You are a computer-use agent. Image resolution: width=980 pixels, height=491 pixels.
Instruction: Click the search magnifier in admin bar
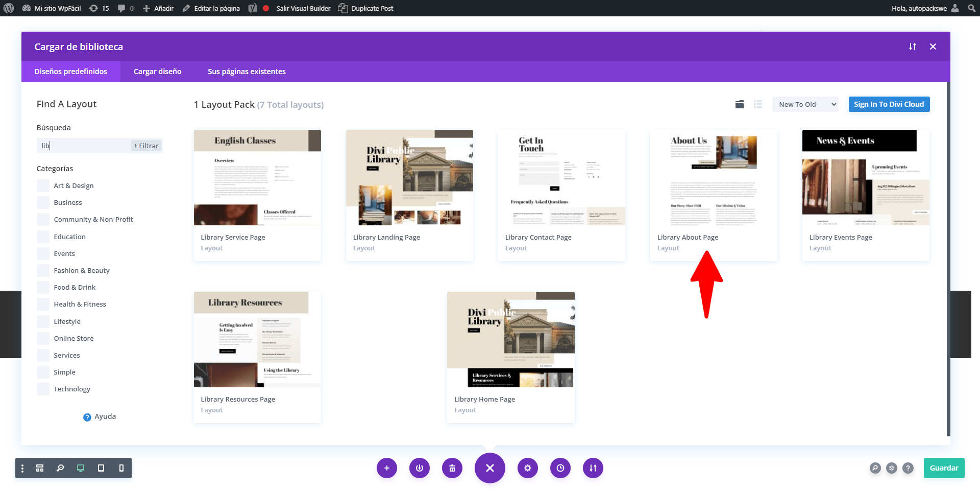[971, 8]
